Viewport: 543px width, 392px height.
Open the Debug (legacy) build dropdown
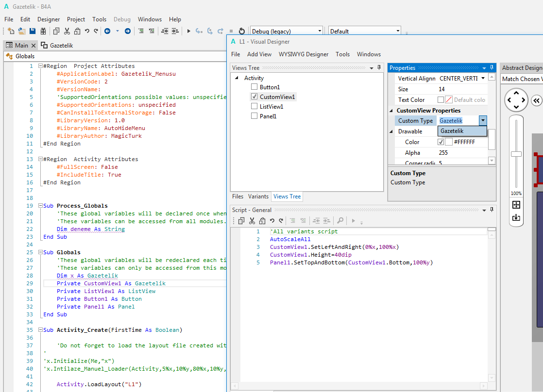(320, 31)
